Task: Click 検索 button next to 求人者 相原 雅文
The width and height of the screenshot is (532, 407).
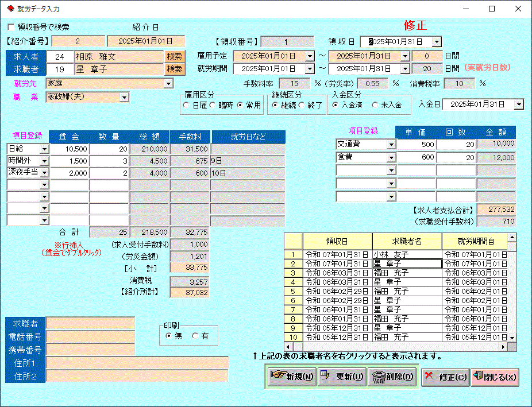Action: 175,57
